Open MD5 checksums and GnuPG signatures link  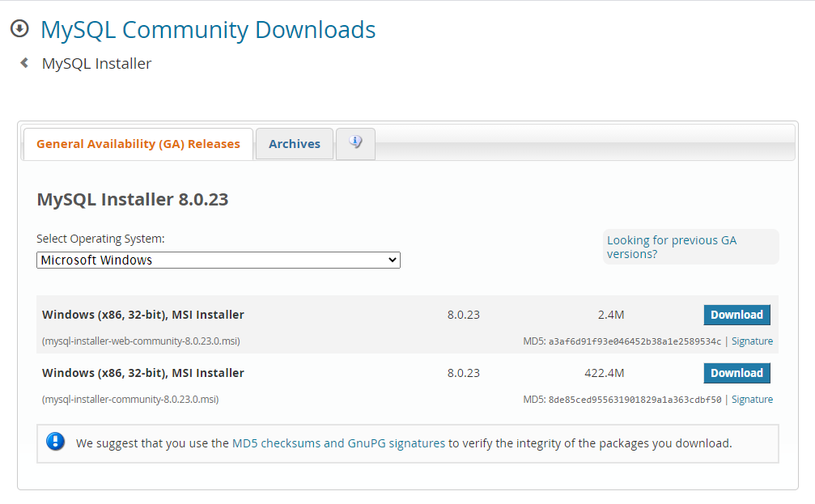(x=338, y=443)
